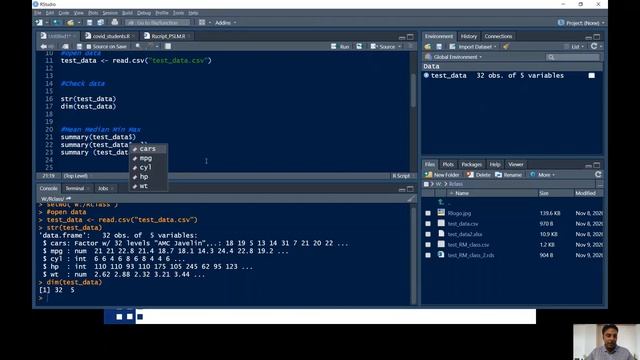Switch to the History tab

[x=469, y=36]
